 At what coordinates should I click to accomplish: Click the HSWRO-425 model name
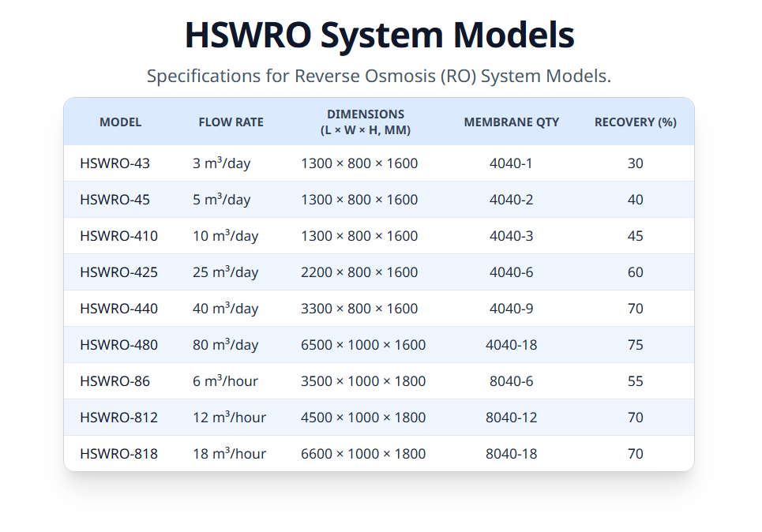(x=118, y=272)
